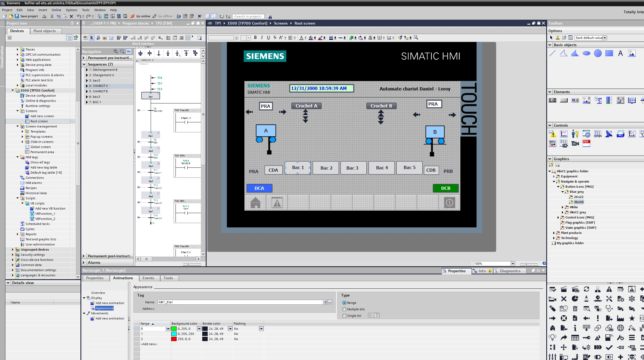This screenshot has width=644, height=360.
Task: Select the Ellipse basic object
Action: [586, 53]
